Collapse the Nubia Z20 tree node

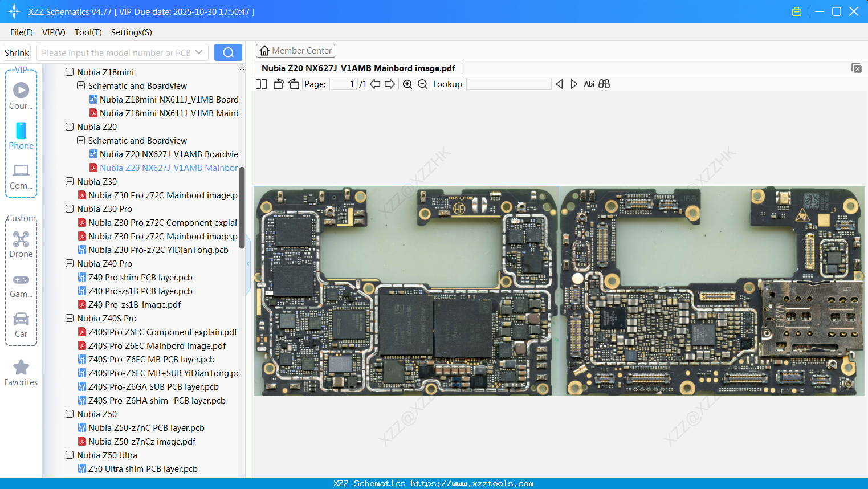click(70, 127)
